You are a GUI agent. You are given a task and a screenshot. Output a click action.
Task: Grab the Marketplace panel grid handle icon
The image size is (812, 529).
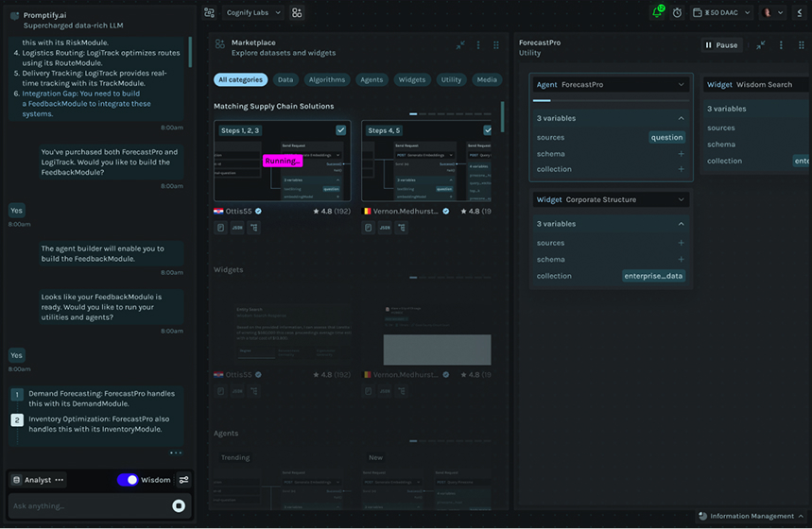[x=496, y=45]
